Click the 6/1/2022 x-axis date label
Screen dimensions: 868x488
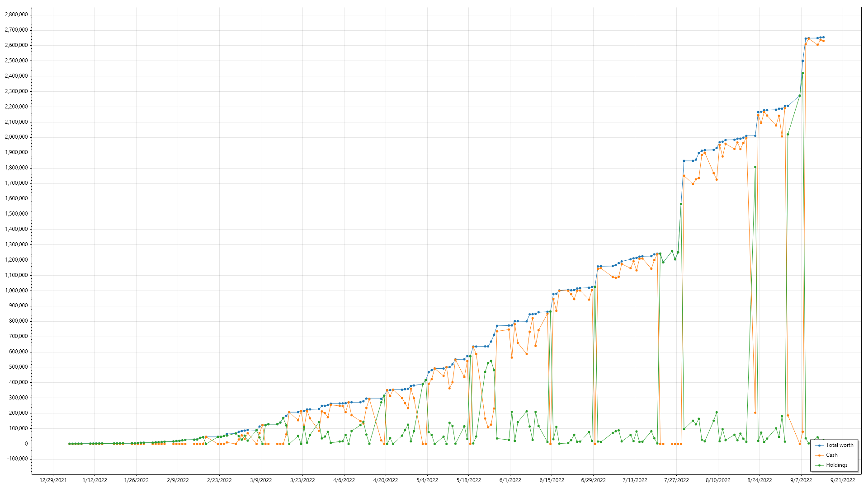tap(510, 480)
